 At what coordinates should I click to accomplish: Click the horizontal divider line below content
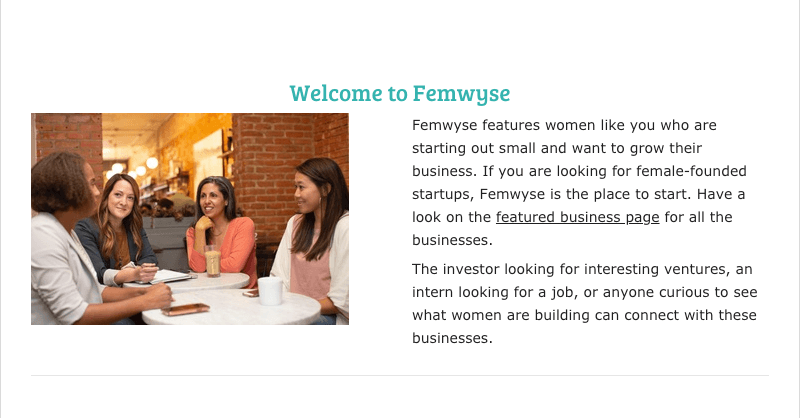(x=400, y=376)
